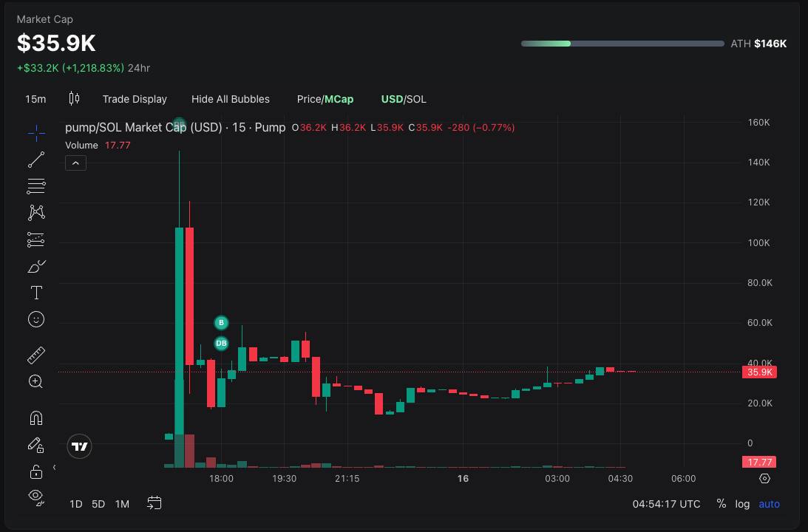Select the measure ruler tool
The width and height of the screenshot is (808, 532).
coord(35,355)
